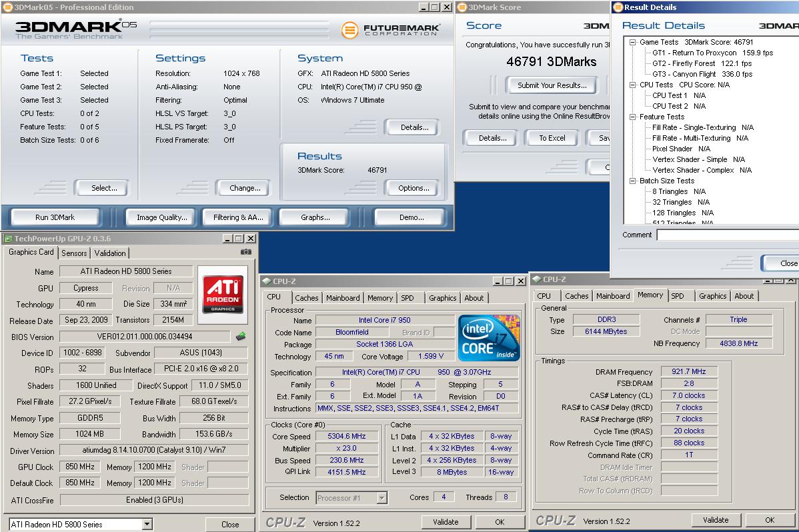Viewport: 799px width, 532px height.
Task: Open the CPU tab in right CPU-Z window
Action: [x=544, y=295]
